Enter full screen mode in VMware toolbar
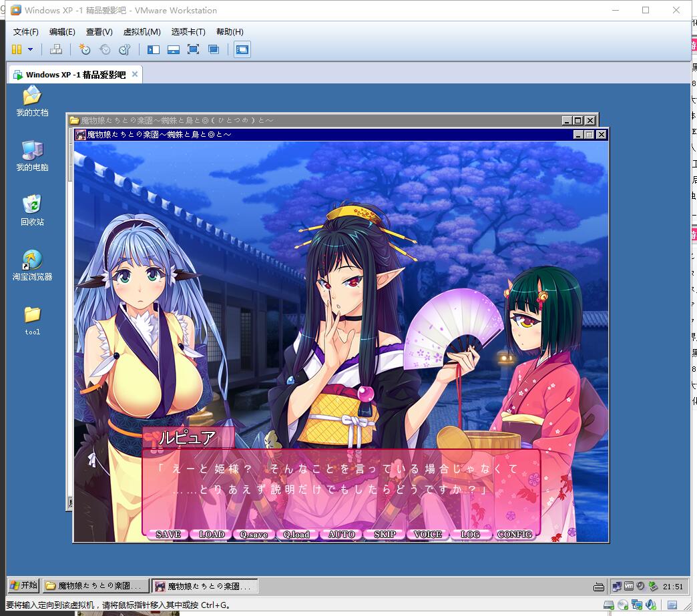Image resolution: width=697 pixels, height=616 pixels. [x=193, y=49]
